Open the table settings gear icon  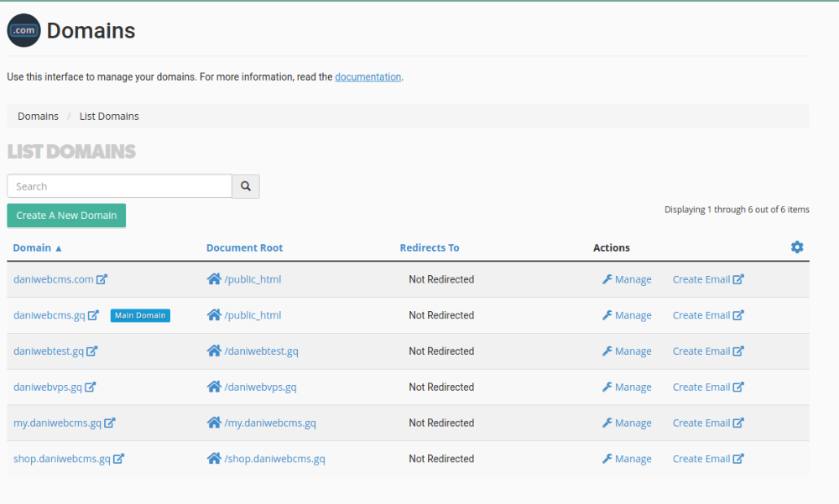coord(797,247)
